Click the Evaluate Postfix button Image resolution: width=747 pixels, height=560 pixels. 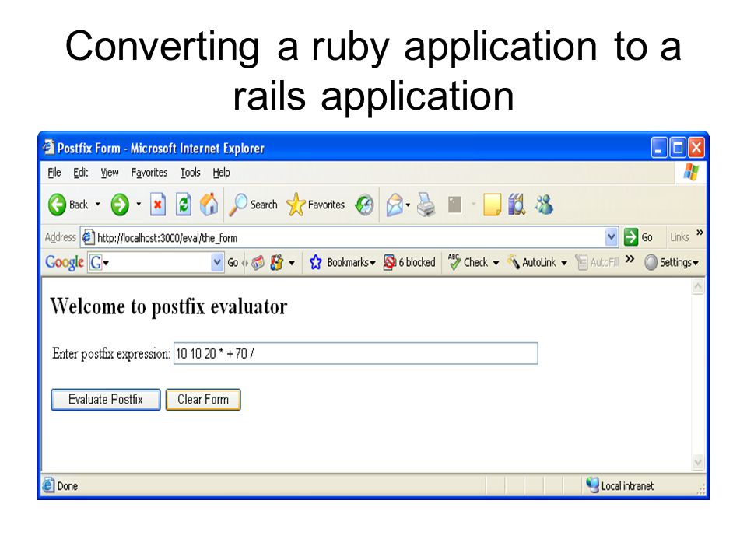pos(106,400)
